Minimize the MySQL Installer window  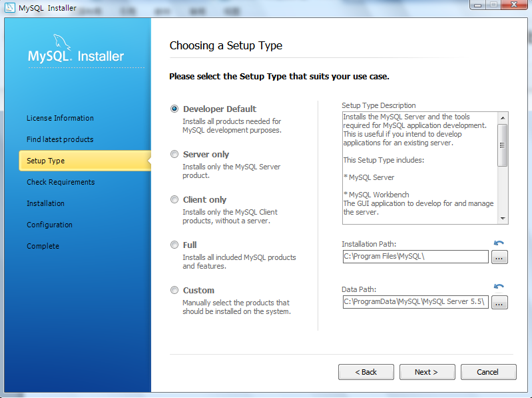[x=478, y=5]
